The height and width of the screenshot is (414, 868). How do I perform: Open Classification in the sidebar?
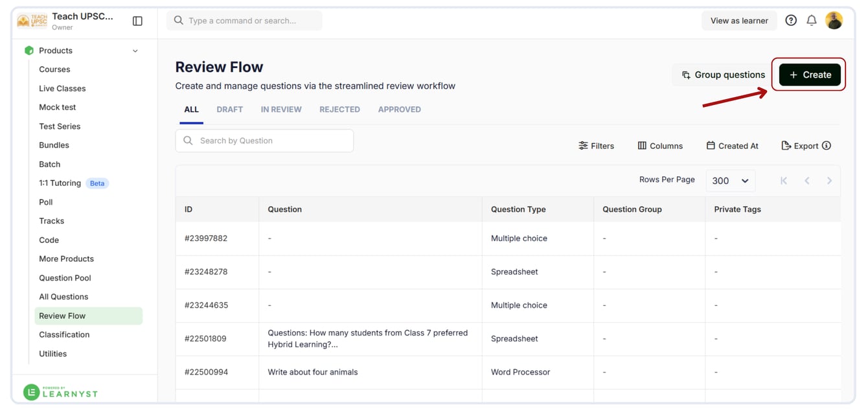coord(64,334)
